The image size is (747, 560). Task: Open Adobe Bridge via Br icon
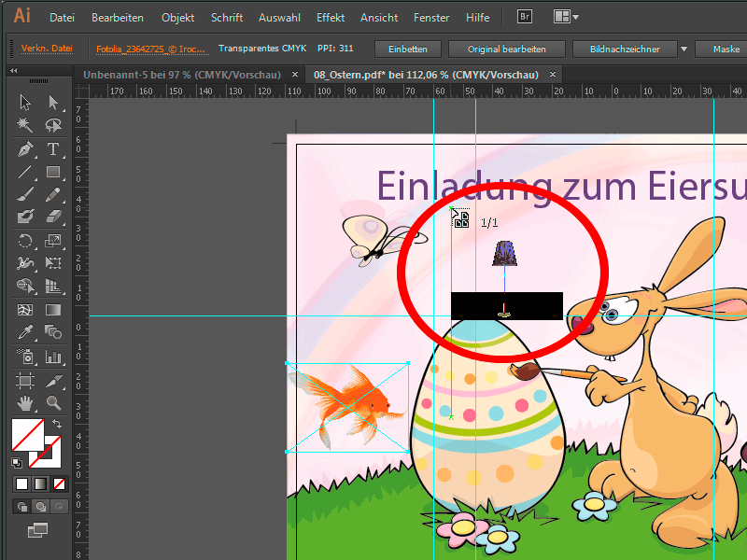click(x=525, y=17)
